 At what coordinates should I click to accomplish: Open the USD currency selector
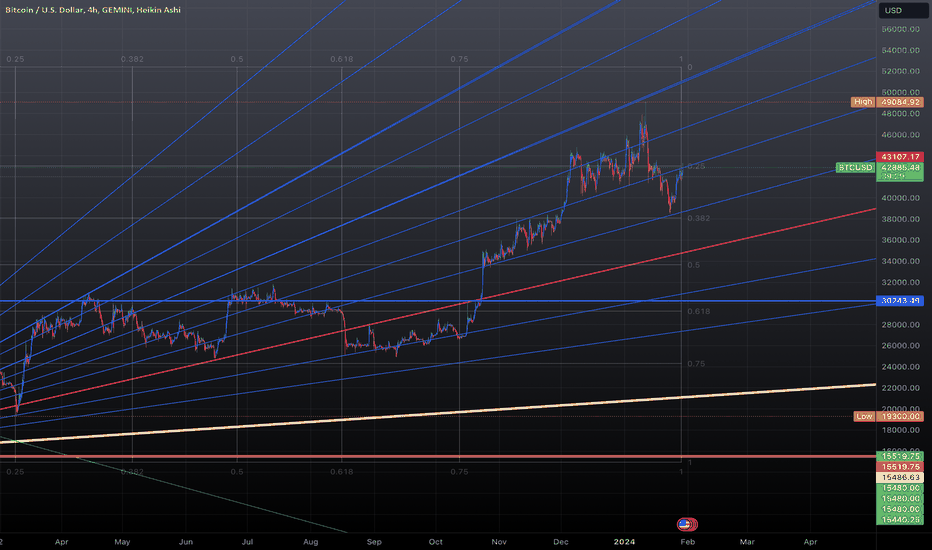[x=902, y=11]
